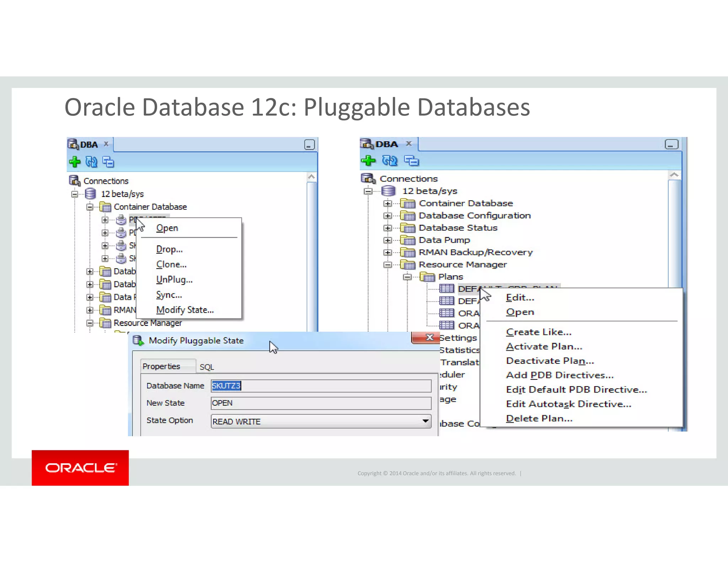Viewport: 728px width, 562px height.
Task: Click Resource Manager folder icon in left panel
Action: [105, 323]
